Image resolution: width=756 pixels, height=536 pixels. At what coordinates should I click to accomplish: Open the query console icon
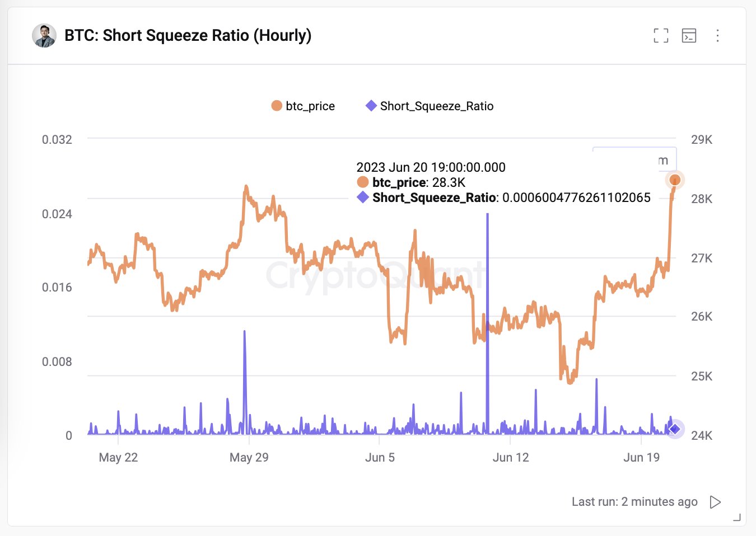(689, 36)
